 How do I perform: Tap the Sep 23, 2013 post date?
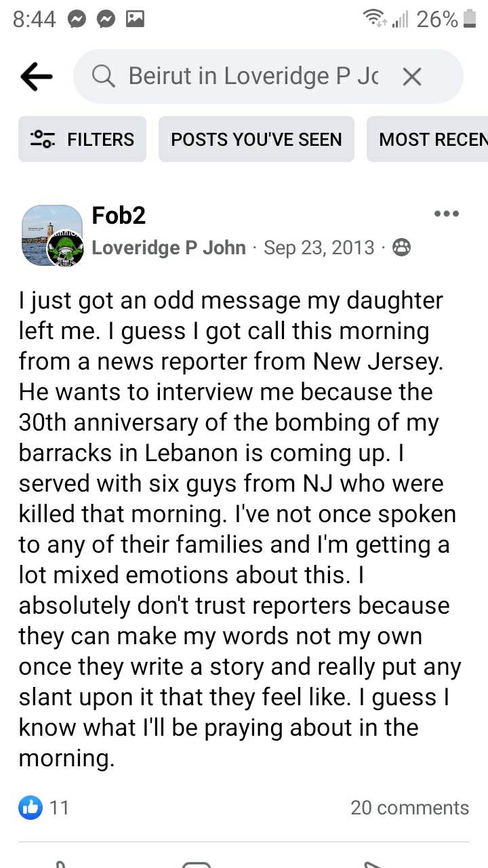click(x=319, y=248)
